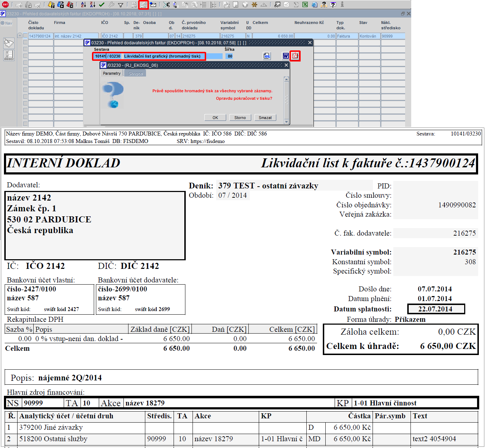Click the sigma sum icon
Viewport: 486px width, 448px height.
point(296,5)
